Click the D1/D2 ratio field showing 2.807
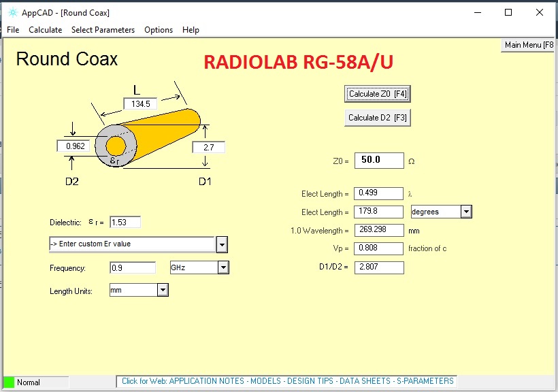Screen dimensions: 558x392 [379, 267]
